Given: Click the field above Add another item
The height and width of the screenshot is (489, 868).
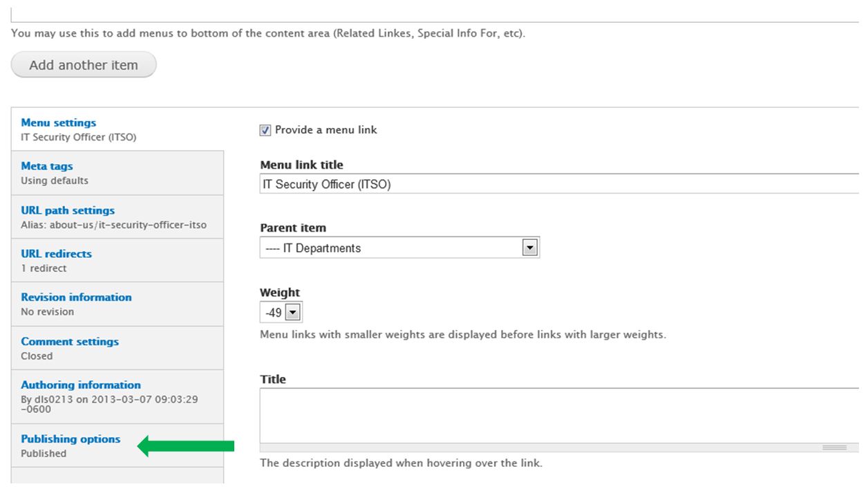Looking at the screenshot, I should [435, 11].
